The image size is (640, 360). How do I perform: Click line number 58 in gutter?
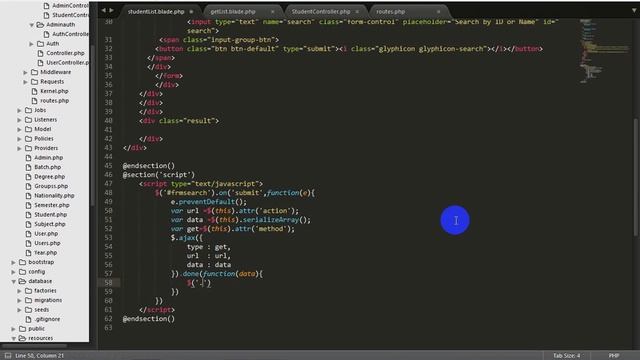(108, 282)
